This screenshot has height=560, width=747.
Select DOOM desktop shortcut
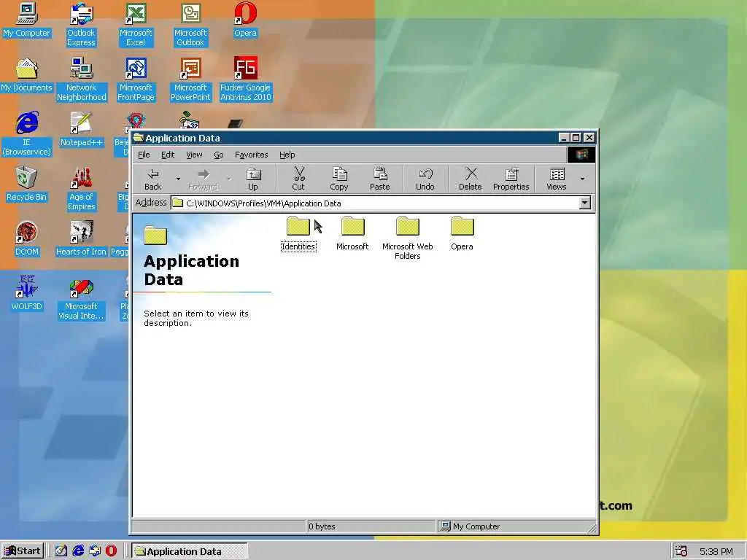27,239
